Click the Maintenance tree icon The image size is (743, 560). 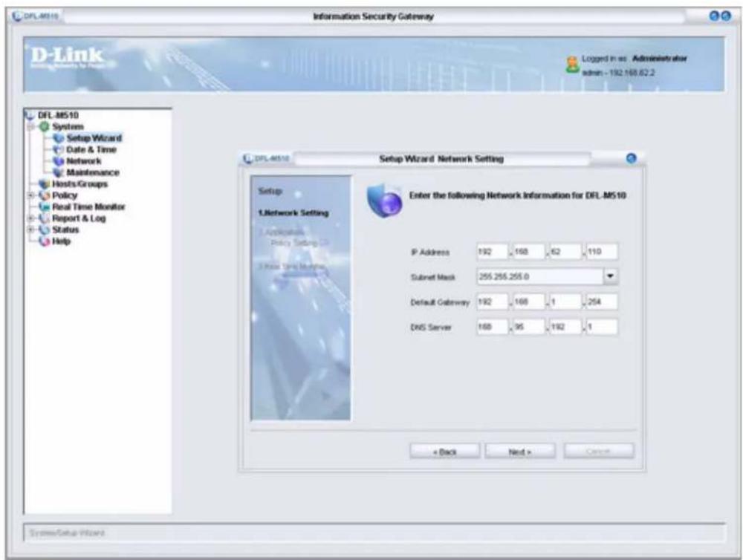(x=59, y=172)
